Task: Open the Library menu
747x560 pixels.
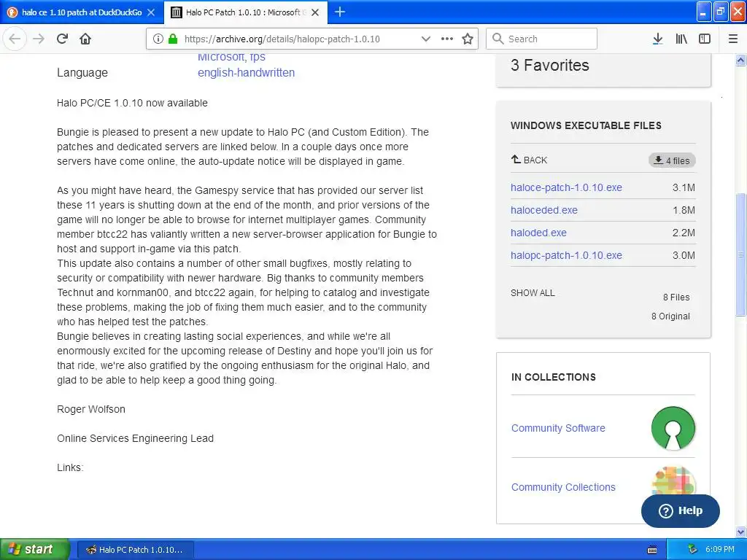Action: click(681, 39)
